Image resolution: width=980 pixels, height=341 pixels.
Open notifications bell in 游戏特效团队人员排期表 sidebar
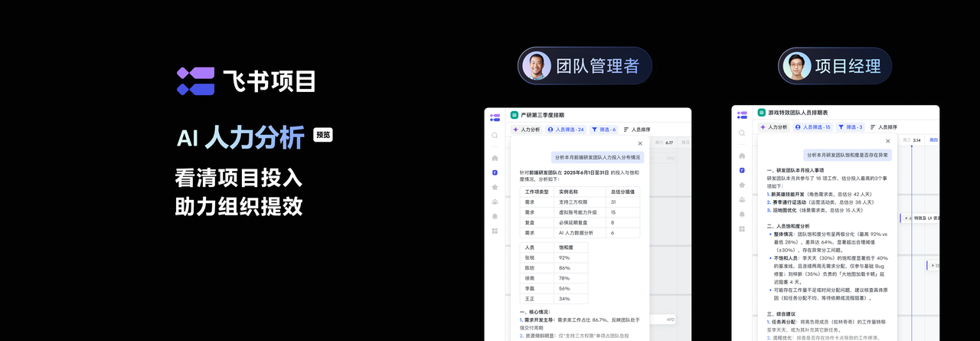pyautogui.click(x=742, y=214)
